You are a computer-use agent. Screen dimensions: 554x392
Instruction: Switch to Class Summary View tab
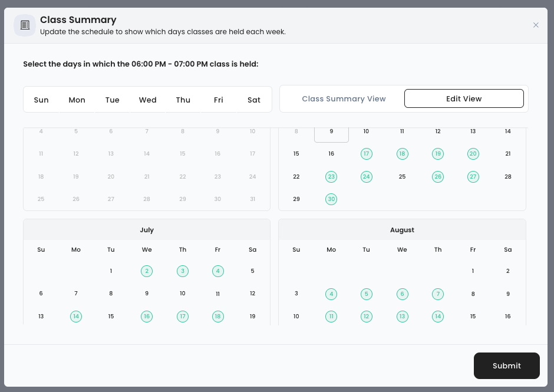point(344,98)
